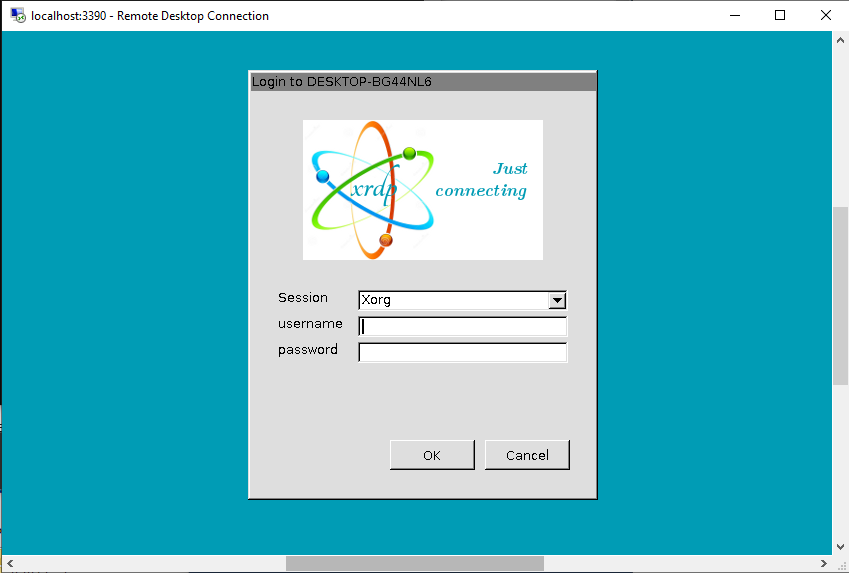Close the Remote Desktop Connection window

(x=826, y=15)
